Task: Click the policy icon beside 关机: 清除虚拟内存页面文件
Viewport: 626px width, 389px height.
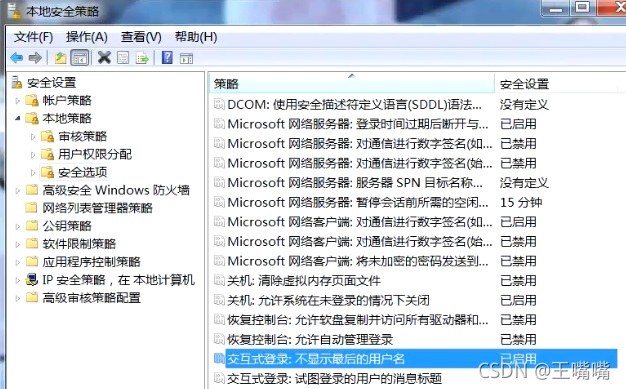Action: (x=219, y=280)
